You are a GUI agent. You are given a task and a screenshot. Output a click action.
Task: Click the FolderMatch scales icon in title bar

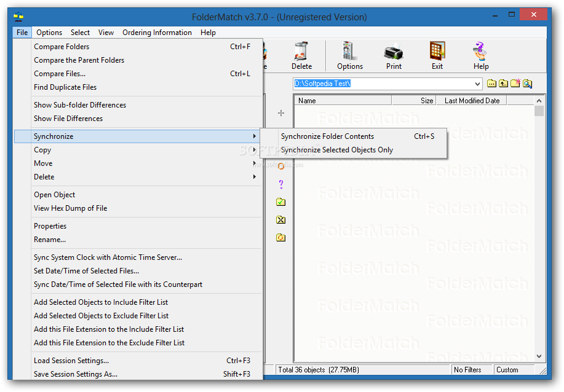pyautogui.click(x=18, y=17)
